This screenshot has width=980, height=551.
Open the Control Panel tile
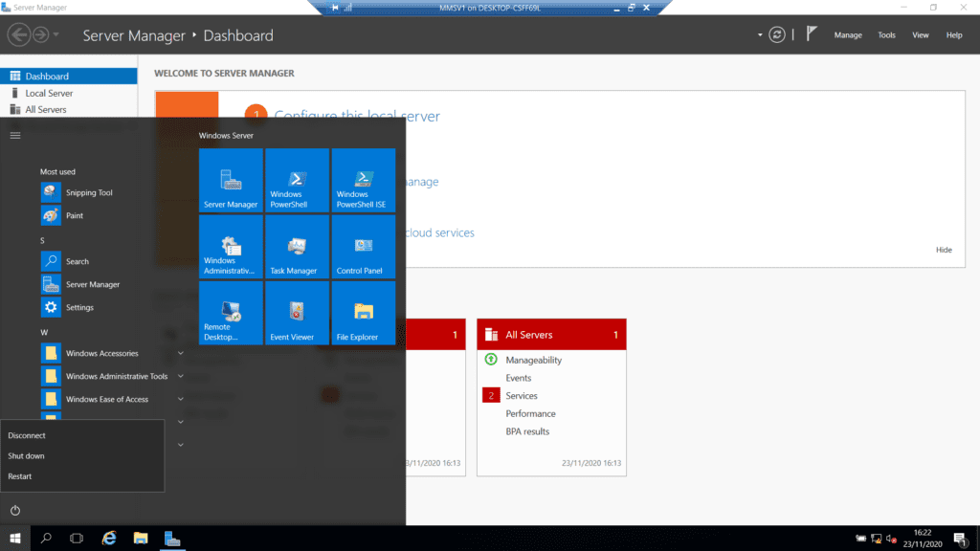363,246
